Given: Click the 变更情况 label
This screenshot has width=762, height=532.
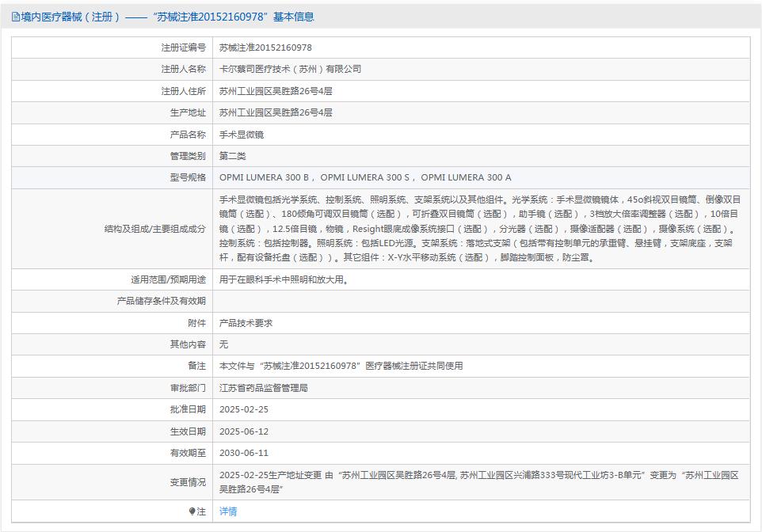Looking at the screenshot, I should point(188,482).
